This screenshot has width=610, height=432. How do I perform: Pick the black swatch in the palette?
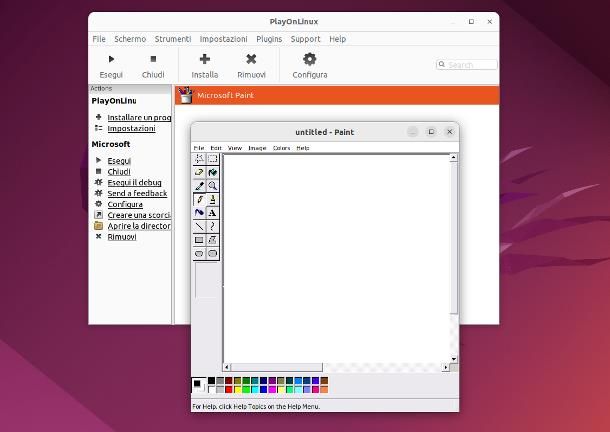pos(211,380)
